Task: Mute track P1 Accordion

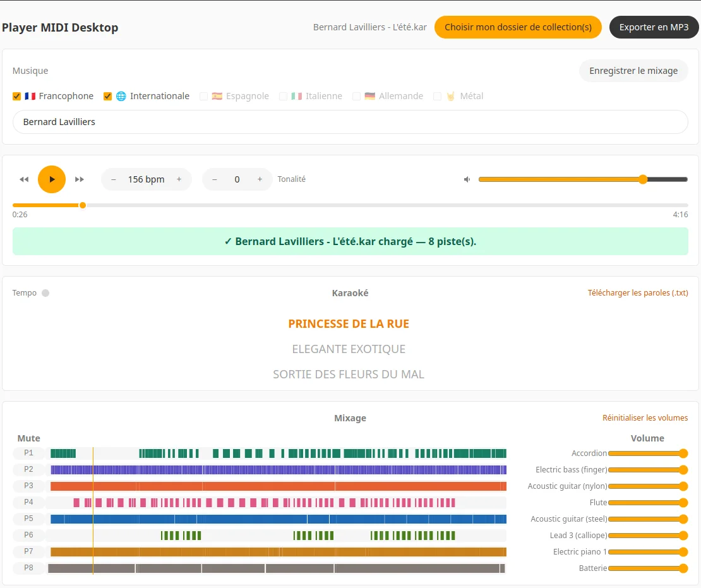Action: click(x=28, y=453)
